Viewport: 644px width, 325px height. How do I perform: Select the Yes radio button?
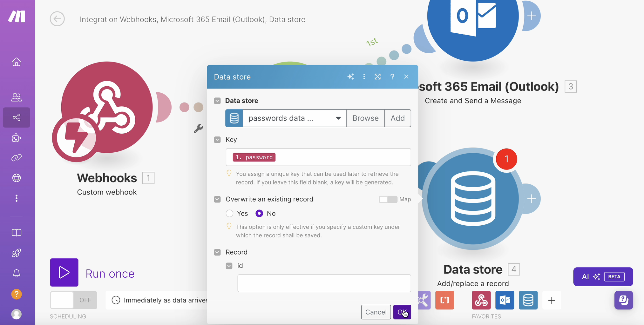pos(229,214)
